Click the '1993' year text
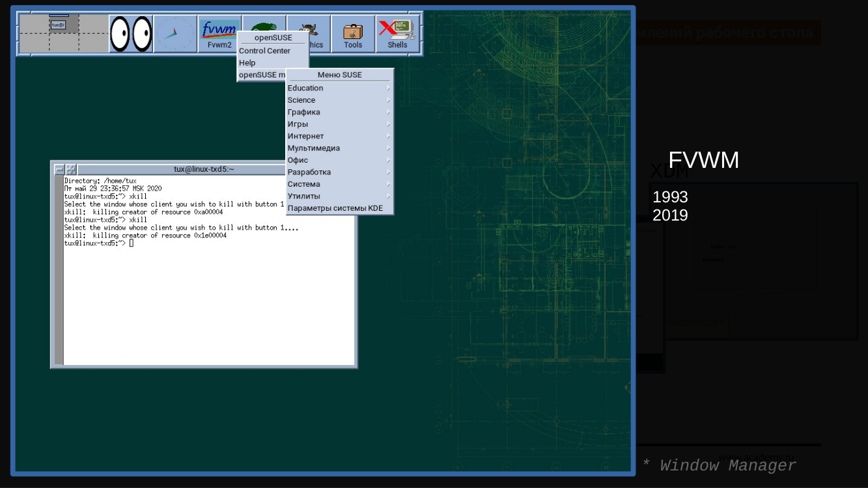 (x=670, y=197)
